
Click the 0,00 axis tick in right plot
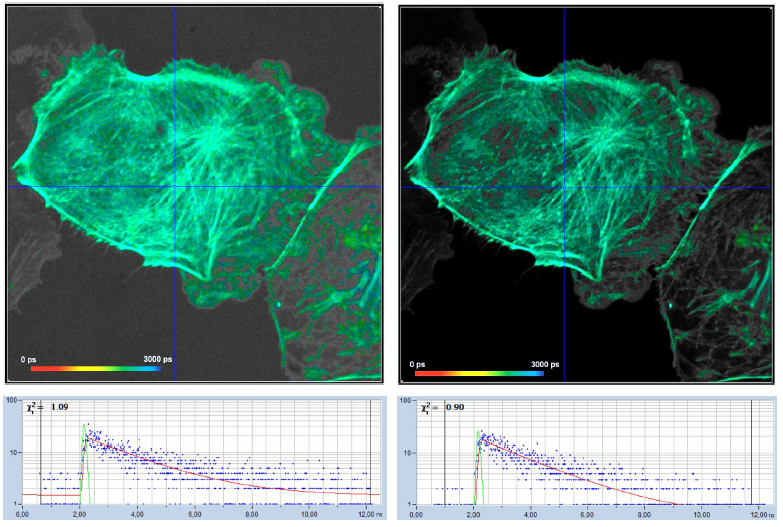(x=414, y=515)
